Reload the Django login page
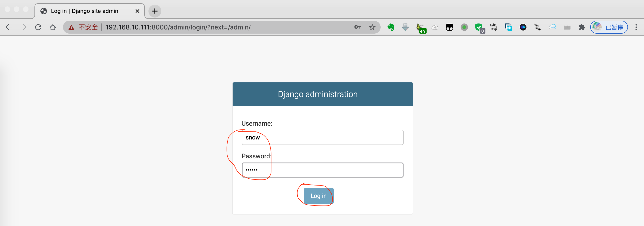The height and width of the screenshot is (226, 644). 38,27
